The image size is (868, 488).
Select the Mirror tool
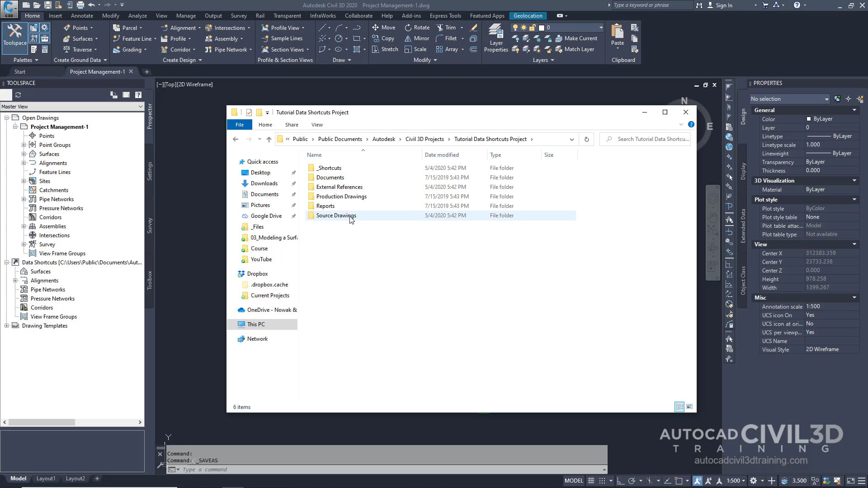(x=416, y=38)
